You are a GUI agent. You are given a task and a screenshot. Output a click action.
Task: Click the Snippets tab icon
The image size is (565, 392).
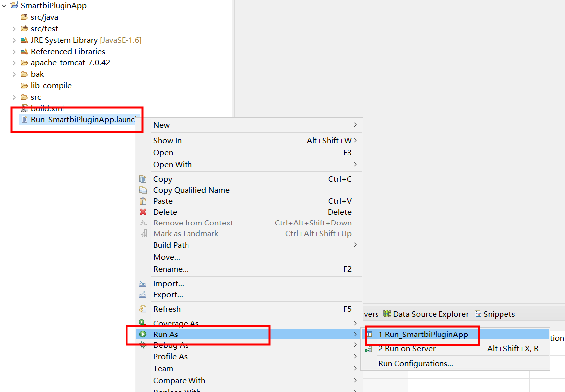478,314
